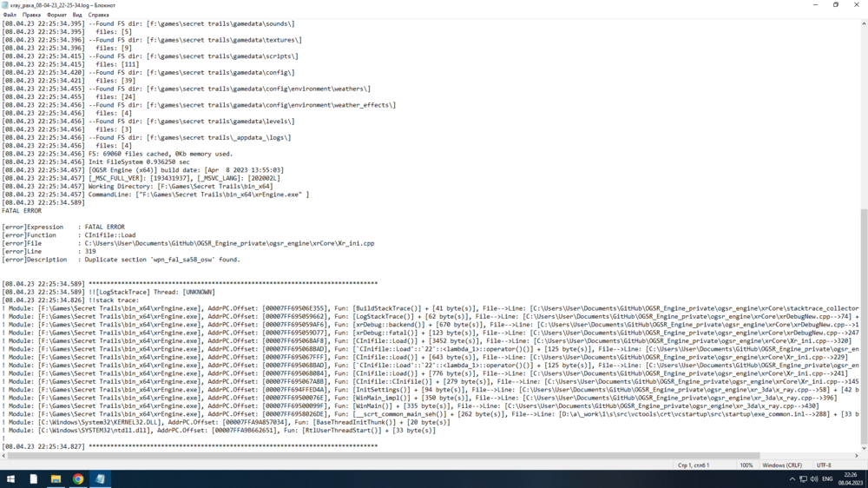Click the active Notepad taskbar icon

[x=100, y=479]
